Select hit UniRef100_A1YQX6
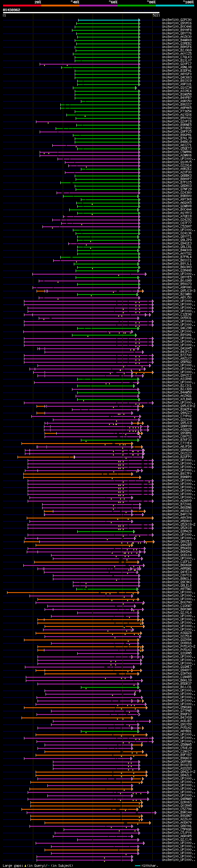 coord(177,115)
